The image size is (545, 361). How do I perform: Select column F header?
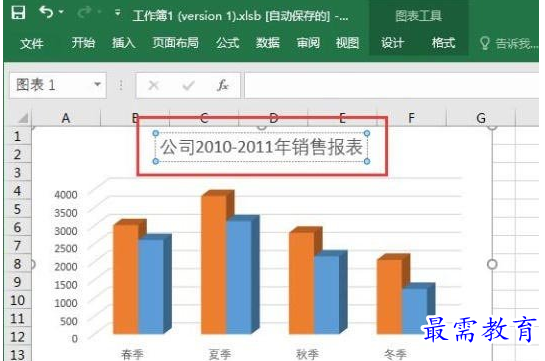[x=412, y=118]
